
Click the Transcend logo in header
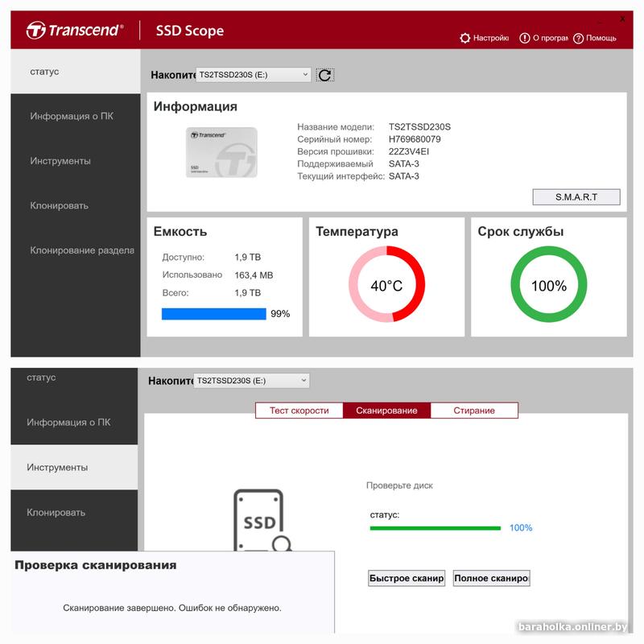pyautogui.click(x=75, y=30)
